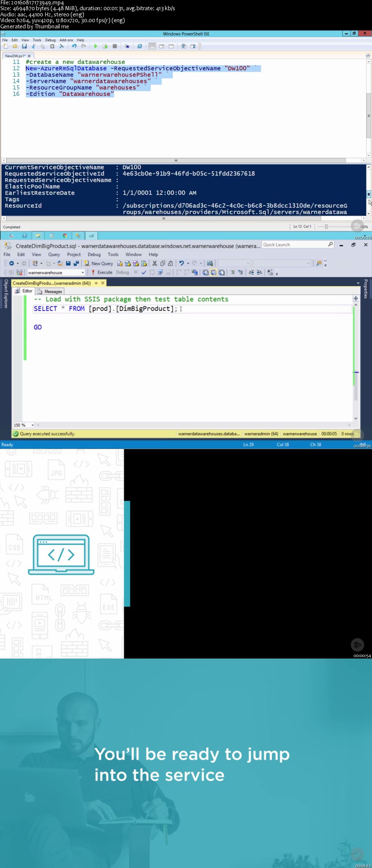This screenshot has height=868, width=372.
Task: Run the script with the green play icon
Action: (96, 46)
